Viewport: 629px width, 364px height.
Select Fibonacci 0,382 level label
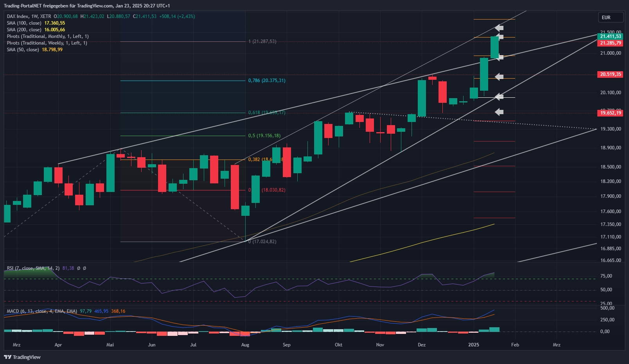(267, 160)
